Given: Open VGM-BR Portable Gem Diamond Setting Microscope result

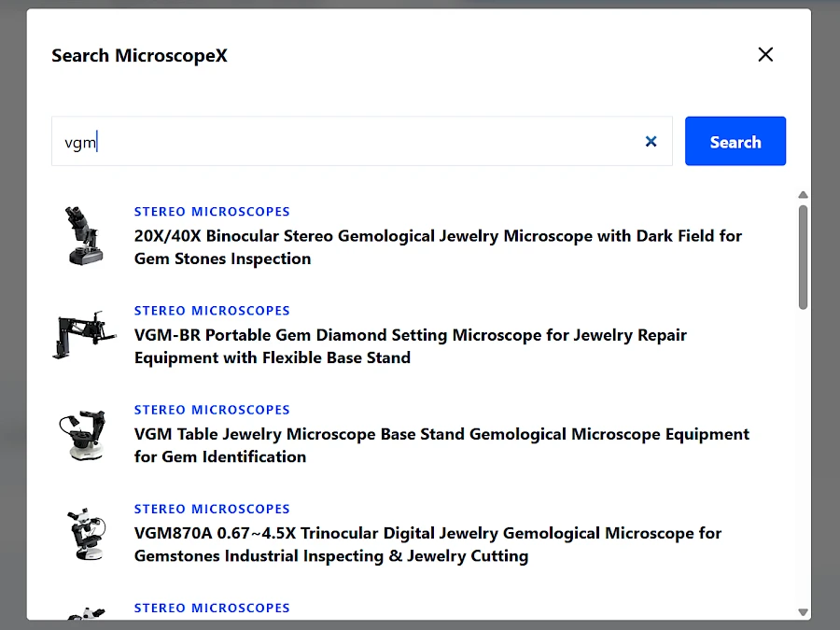Looking at the screenshot, I should (411, 346).
